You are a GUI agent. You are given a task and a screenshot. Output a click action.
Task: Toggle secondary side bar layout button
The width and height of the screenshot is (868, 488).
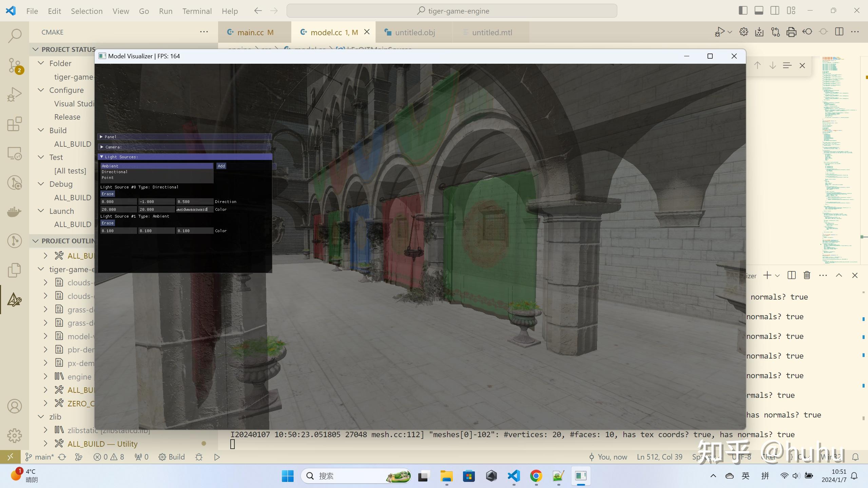click(x=775, y=11)
